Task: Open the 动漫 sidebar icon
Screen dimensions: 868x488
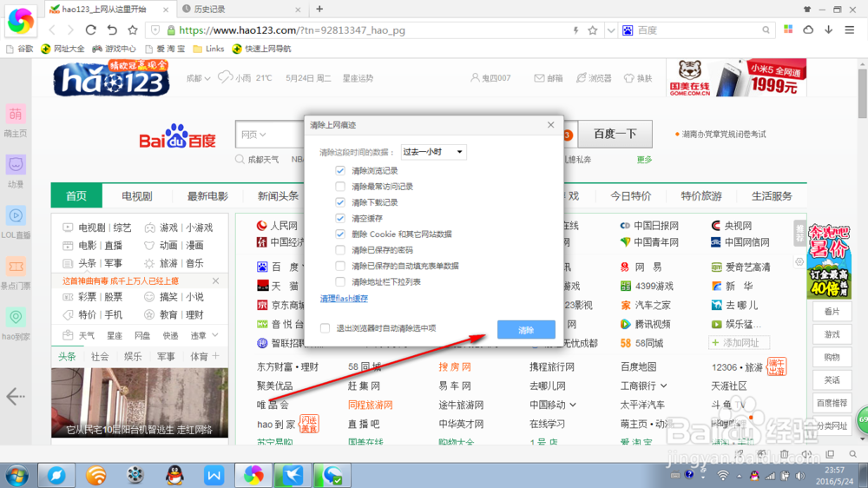Action: [x=16, y=165]
